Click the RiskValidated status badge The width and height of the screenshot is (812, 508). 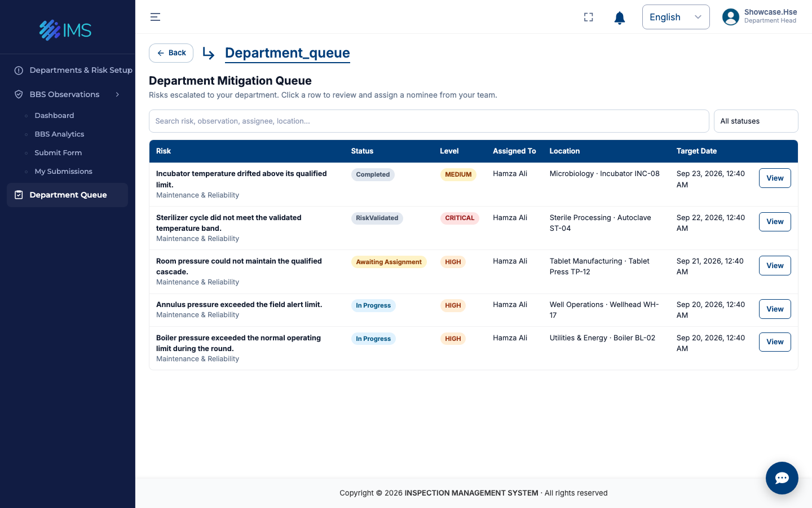point(377,218)
